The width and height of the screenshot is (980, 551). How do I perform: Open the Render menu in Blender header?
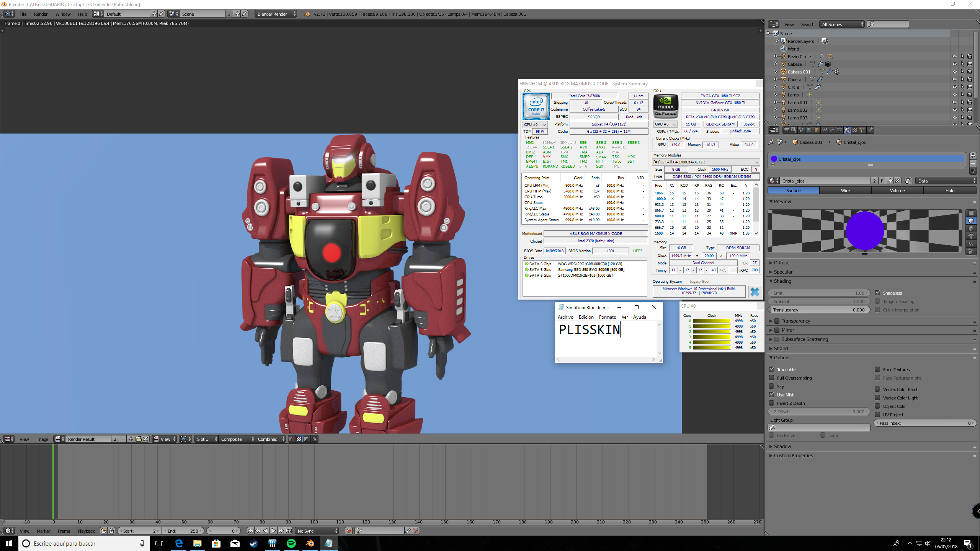(41, 14)
